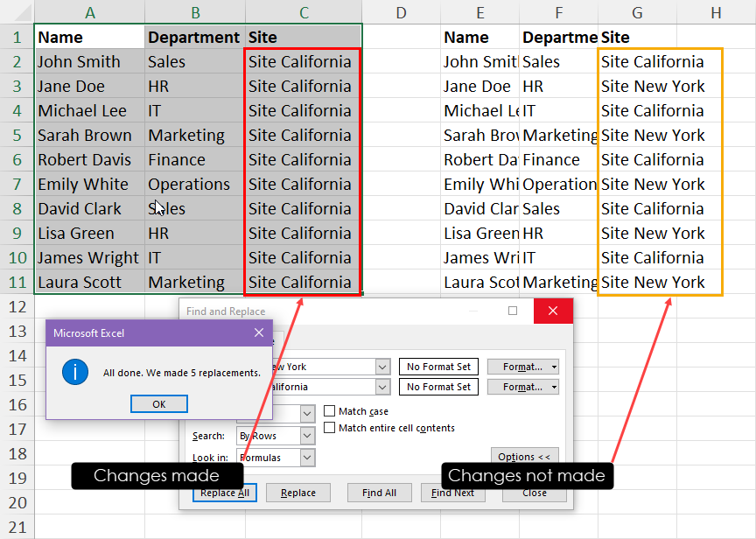756x539 pixels.
Task: Click the Replace with No Format Set preview
Action: coord(438,387)
